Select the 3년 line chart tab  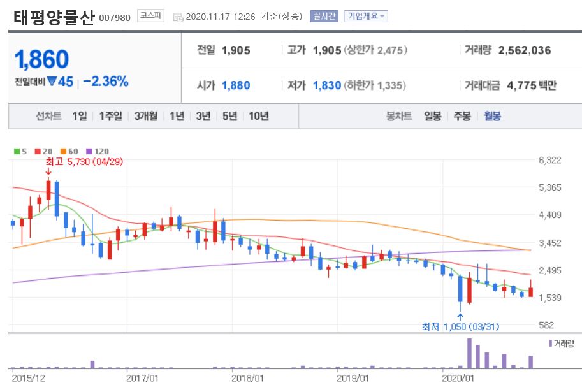pos(203,116)
